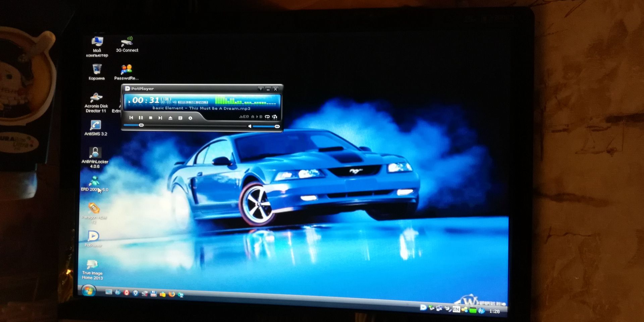
Task: Select the Acronis Disk Director 11 icon
Action: click(96, 103)
